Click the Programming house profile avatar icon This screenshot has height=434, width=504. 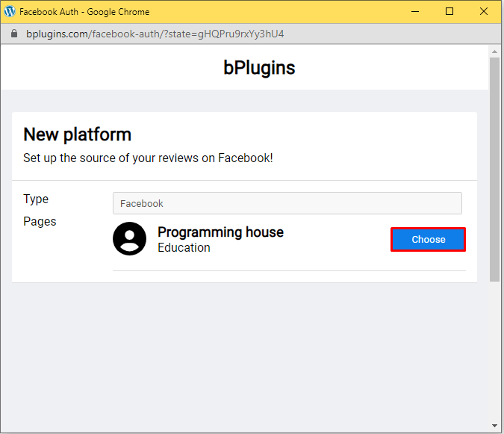[130, 238]
